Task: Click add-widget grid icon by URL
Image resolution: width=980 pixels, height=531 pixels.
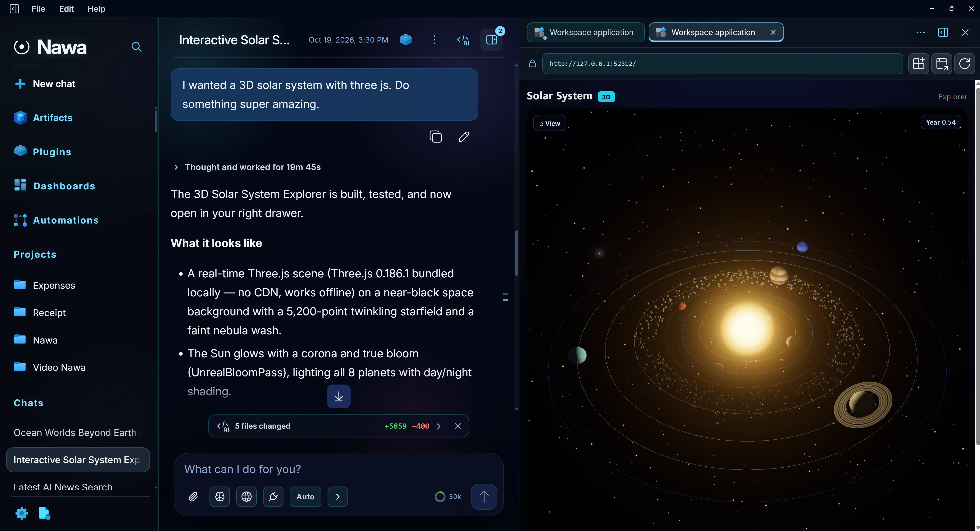Action: (919, 63)
